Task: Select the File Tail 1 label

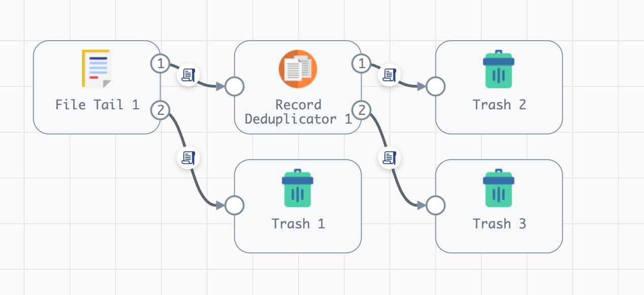Action: pos(97,105)
